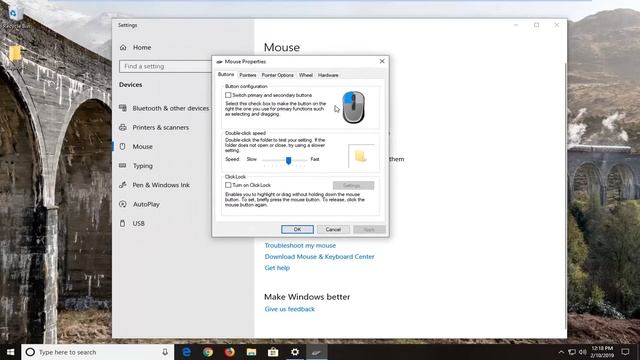This screenshot has height=360, width=640.
Task: Select Typing in Settings sidebar
Action: click(x=142, y=166)
